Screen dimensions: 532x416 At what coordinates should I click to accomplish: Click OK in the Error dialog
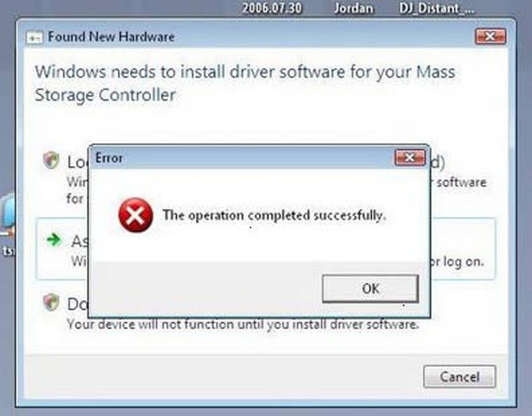coord(370,288)
